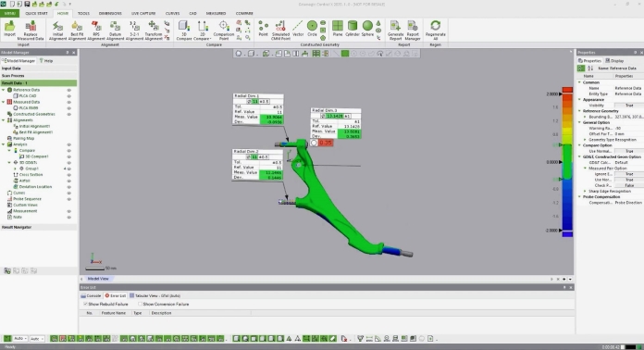This screenshot has height=350, width=644.
Task: Switch to the DIMENSIONS ribbon tab
Action: pos(110,13)
